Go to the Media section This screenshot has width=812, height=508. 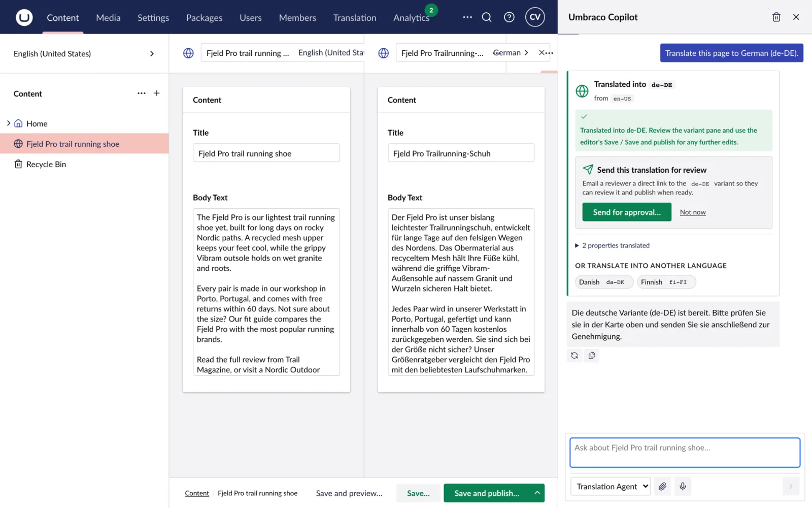point(108,17)
